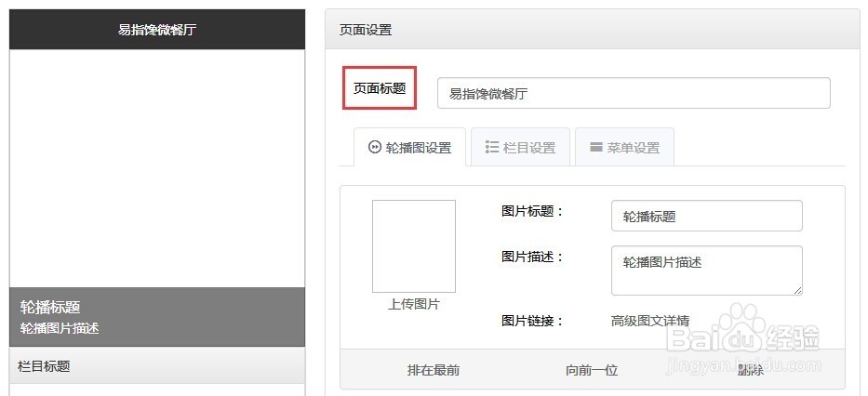Click 轮播标题 in the preview pane
Viewport: 868px width, 396px height.
[50, 308]
